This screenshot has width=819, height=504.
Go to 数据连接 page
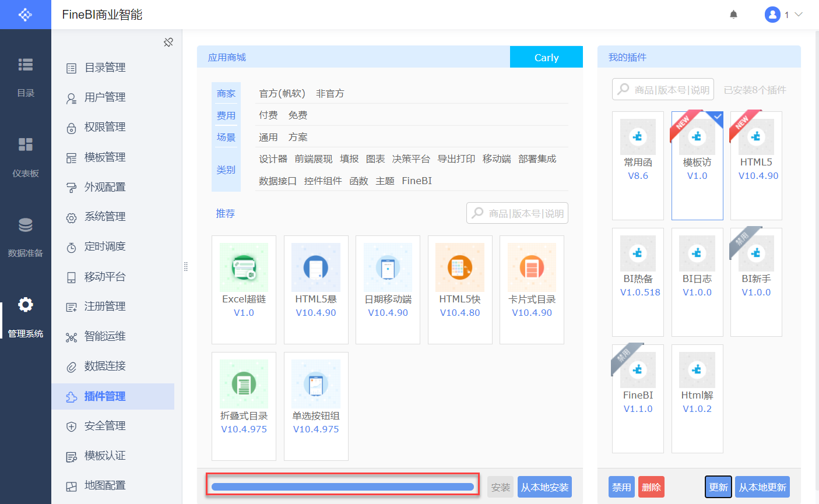pyautogui.click(x=113, y=366)
